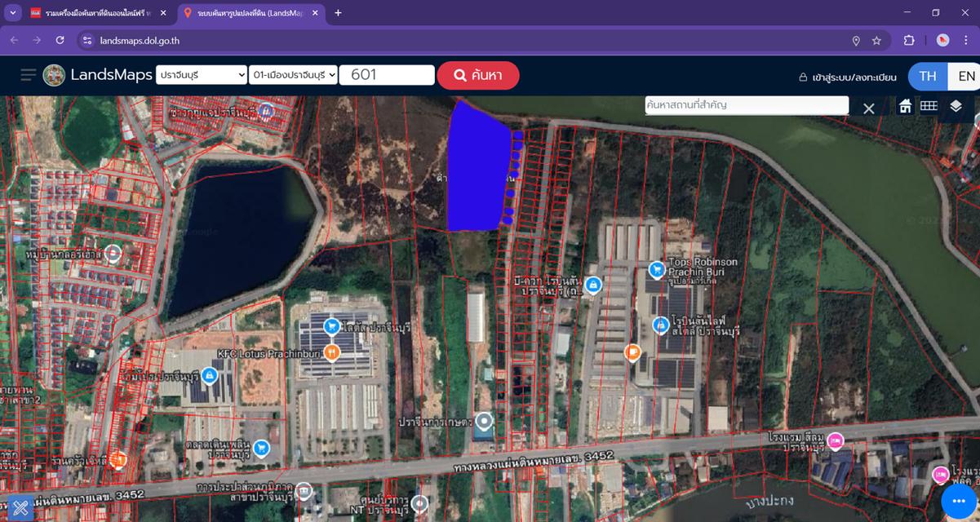
Task: Click the KFC Lotus Prachinburi restaurant marker
Action: point(331,352)
